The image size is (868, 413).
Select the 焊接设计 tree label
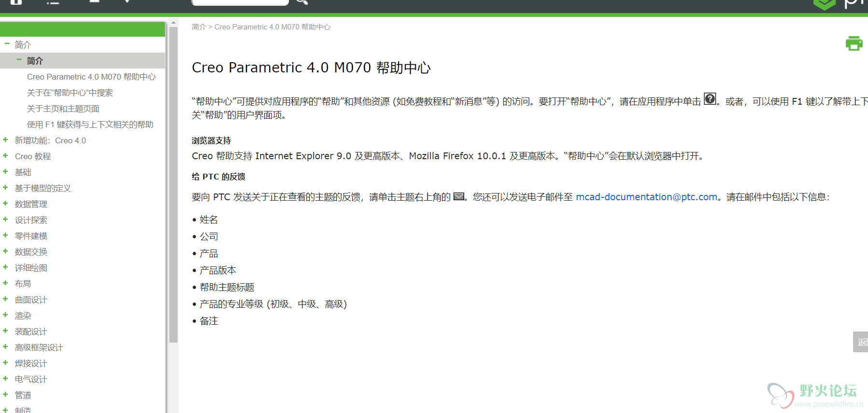(x=31, y=363)
